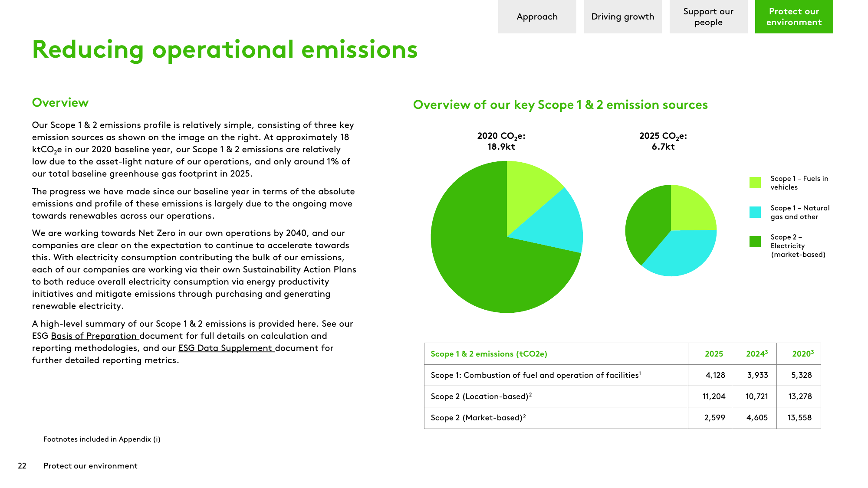Click the Scope 2 (Location-based) row label

481,396
